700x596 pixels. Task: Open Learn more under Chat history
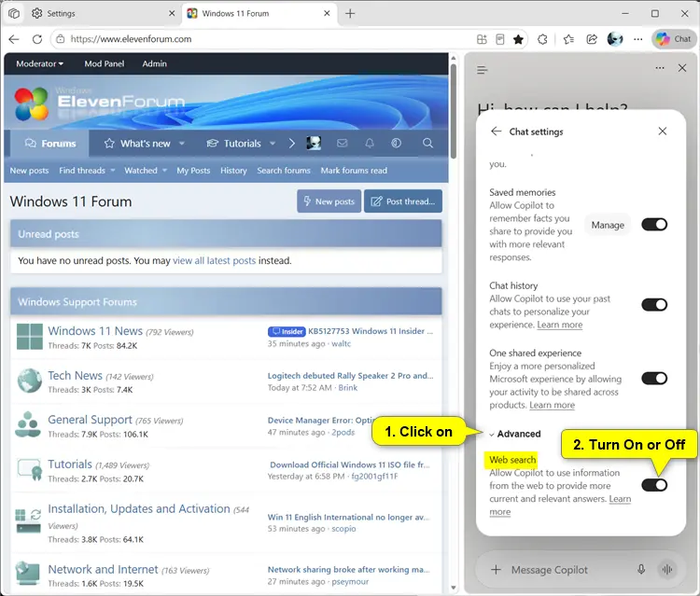click(x=559, y=325)
